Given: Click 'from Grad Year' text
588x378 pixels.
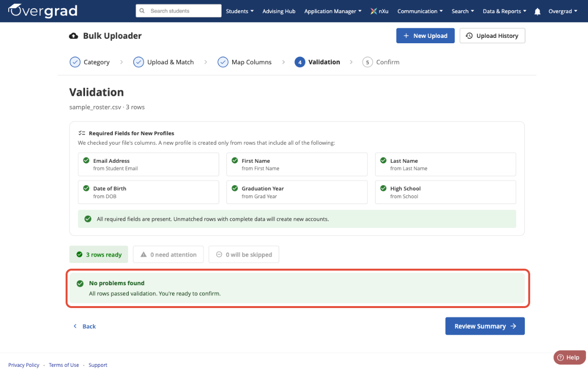Looking at the screenshot, I should pos(259,196).
